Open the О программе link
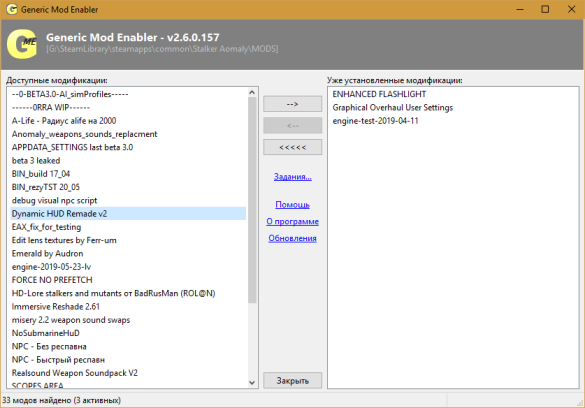 (x=292, y=222)
